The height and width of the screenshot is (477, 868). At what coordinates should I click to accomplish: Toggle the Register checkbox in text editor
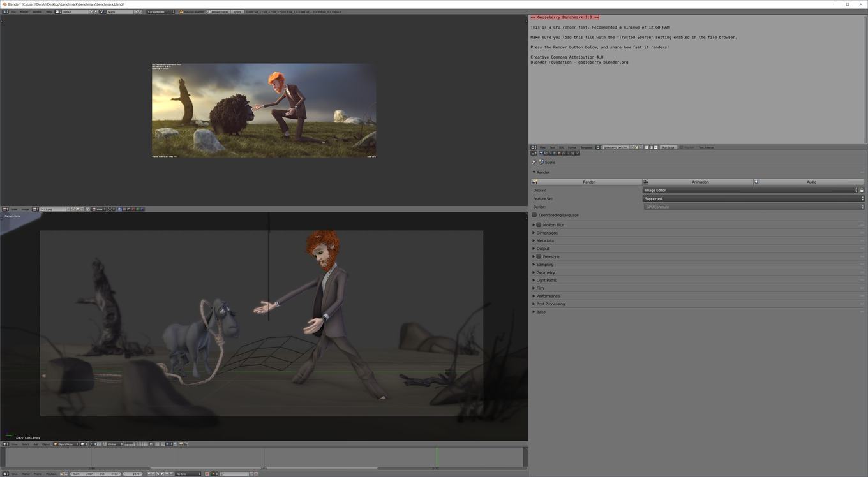coord(681,147)
